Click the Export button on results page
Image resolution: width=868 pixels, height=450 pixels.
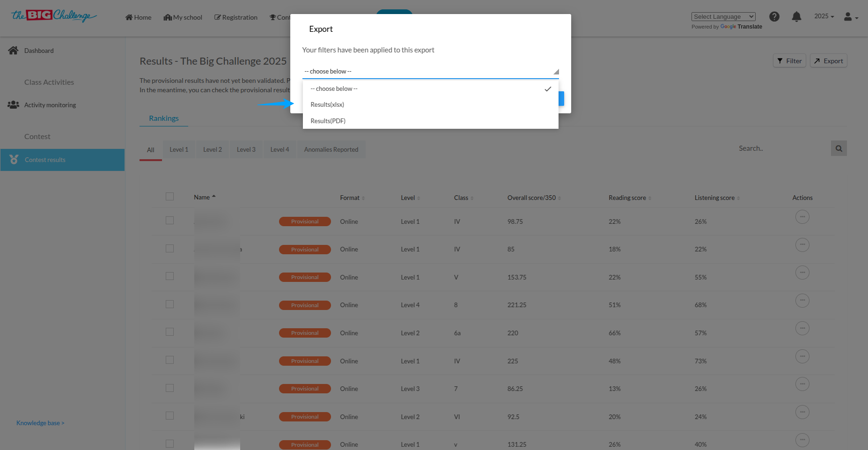click(x=829, y=61)
